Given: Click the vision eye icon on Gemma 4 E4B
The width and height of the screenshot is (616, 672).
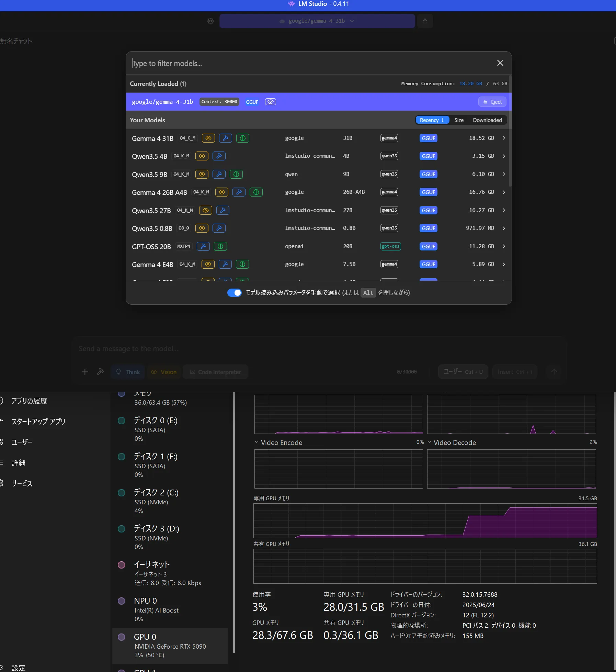Looking at the screenshot, I should click(x=208, y=264).
